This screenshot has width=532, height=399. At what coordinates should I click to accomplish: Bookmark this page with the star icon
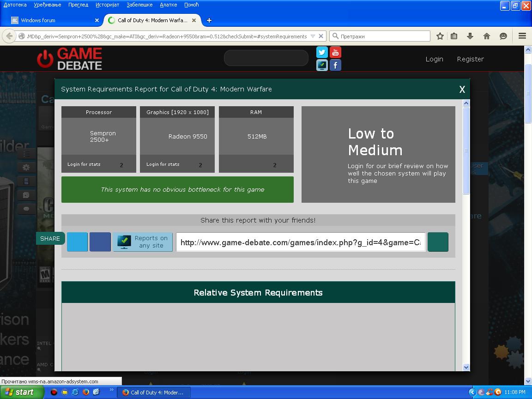pyautogui.click(x=440, y=36)
